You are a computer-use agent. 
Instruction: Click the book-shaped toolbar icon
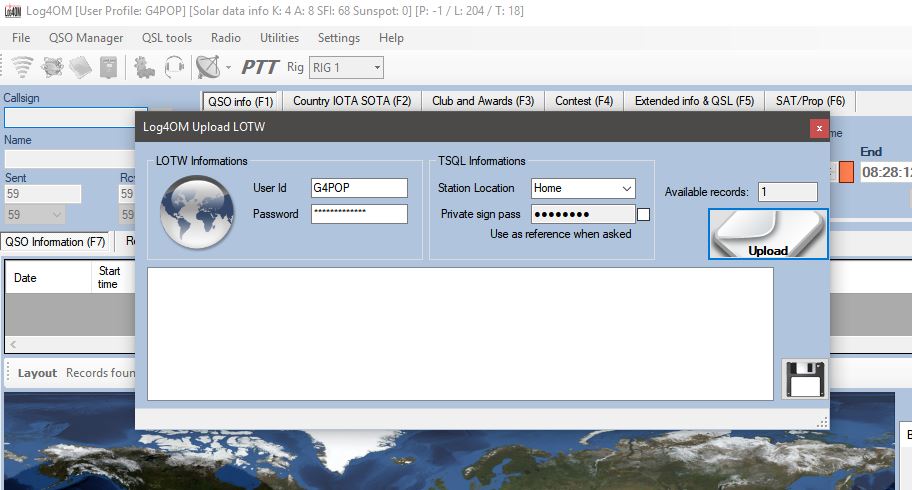click(80, 67)
